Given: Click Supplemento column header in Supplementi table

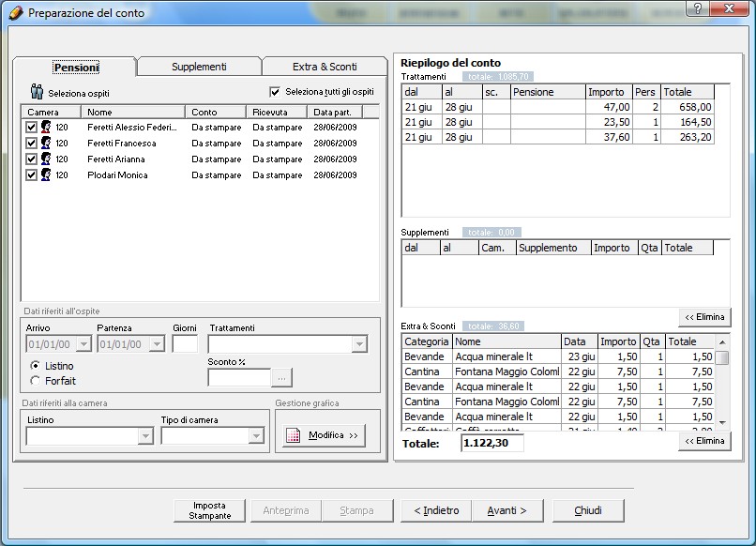Looking at the screenshot, I should (553, 248).
